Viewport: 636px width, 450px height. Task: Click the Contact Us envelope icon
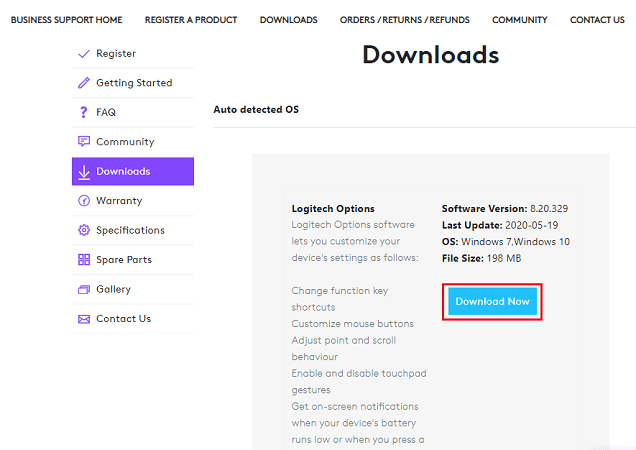click(x=84, y=319)
